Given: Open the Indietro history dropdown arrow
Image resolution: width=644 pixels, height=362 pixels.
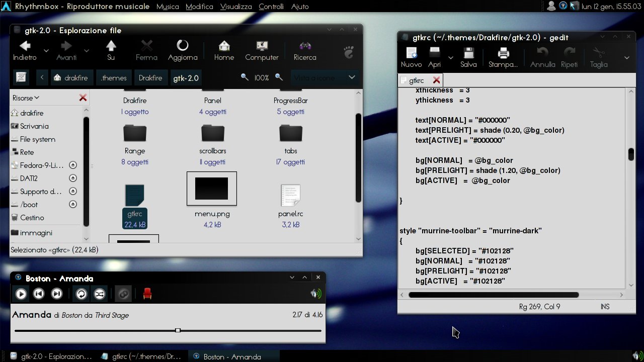Looking at the screenshot, I should pos(46,51).
